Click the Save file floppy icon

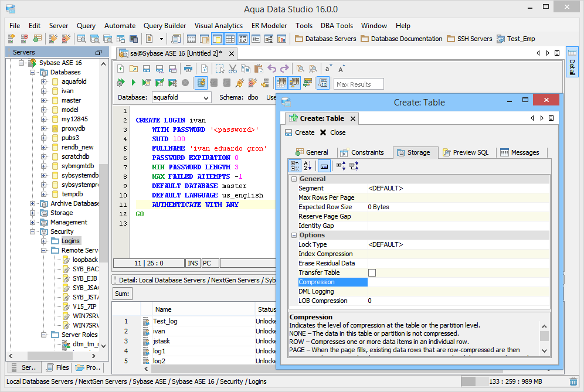click(147, 69)
